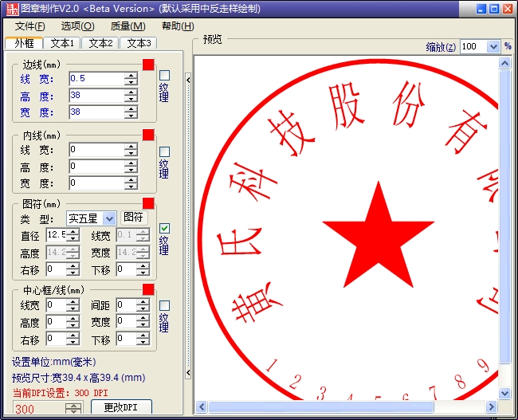The image size is (518, 420).
Task: Click preview horizontal scrollbar right arrow
Action: click(x=491, y=406)
